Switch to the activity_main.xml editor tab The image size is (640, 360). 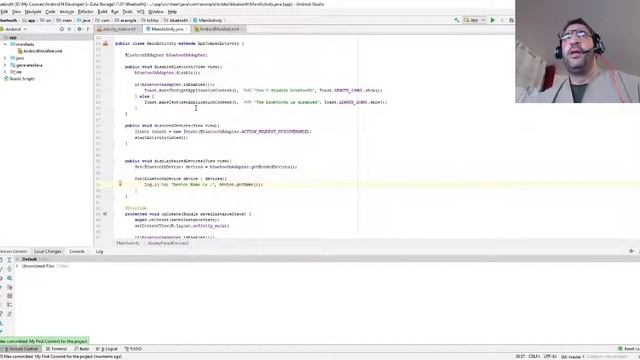pyautogui.click(x=118, y=29)
